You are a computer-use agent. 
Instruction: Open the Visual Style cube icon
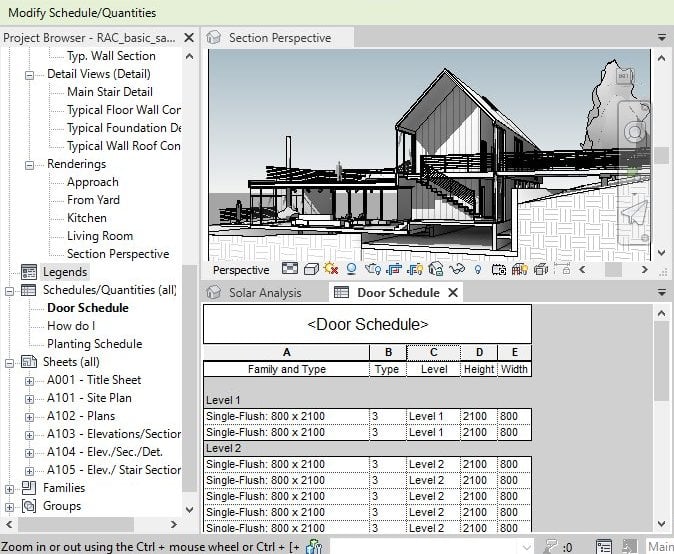pos(311,269)
